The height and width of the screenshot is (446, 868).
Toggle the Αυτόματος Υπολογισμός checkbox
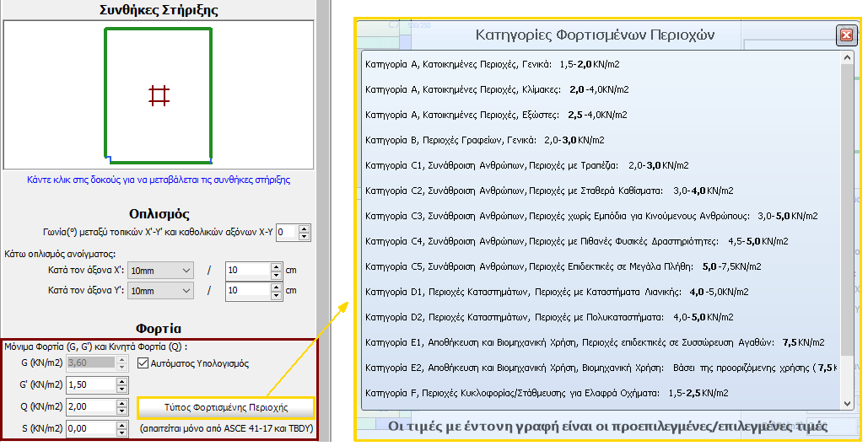[143, 363]
